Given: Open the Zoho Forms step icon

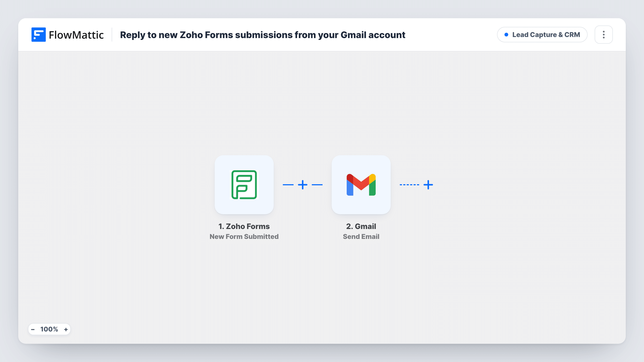Looking at the screenshot, I should coord(244,185).
